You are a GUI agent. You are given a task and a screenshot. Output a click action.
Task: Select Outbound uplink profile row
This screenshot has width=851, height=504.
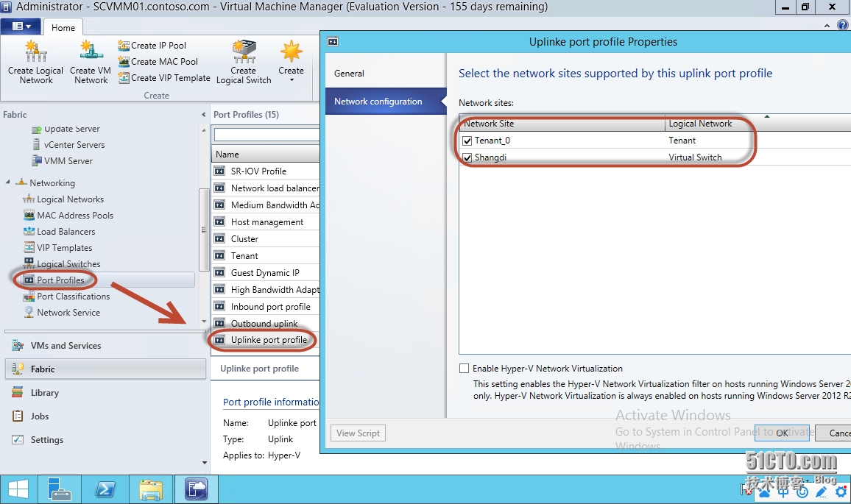tap(266, 323)
